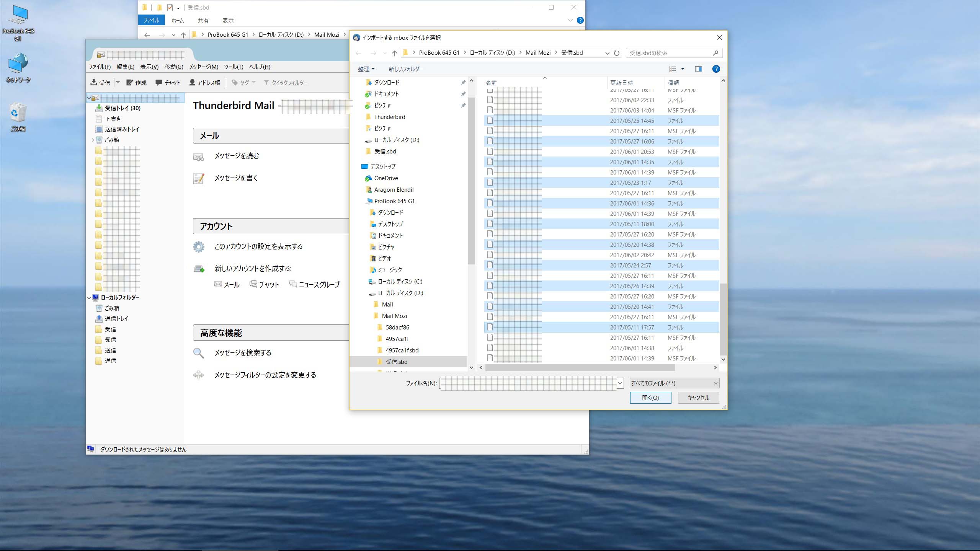The height and width of the screenshot is (551, 980).
Task: Click the Write a message (メッセージを書く) icon
Action: 198,178
